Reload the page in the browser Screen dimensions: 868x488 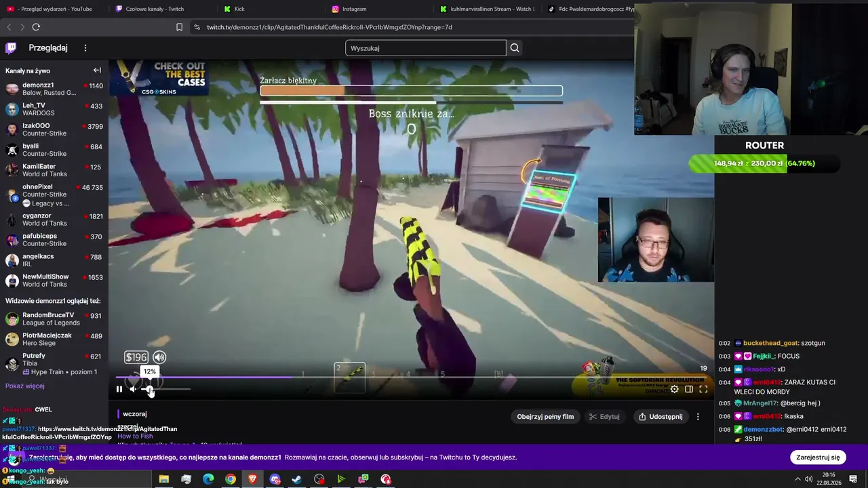pyautogui.click(x=36, y=27)
